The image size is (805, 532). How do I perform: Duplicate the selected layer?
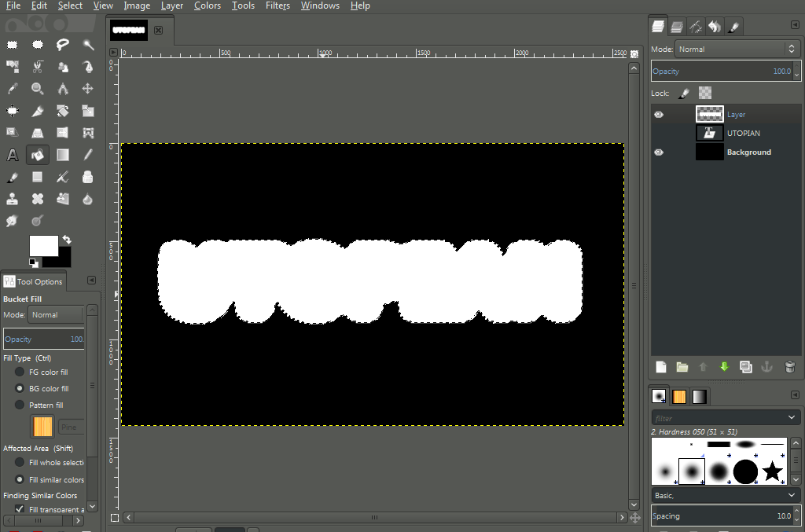(x=745, y=367)
